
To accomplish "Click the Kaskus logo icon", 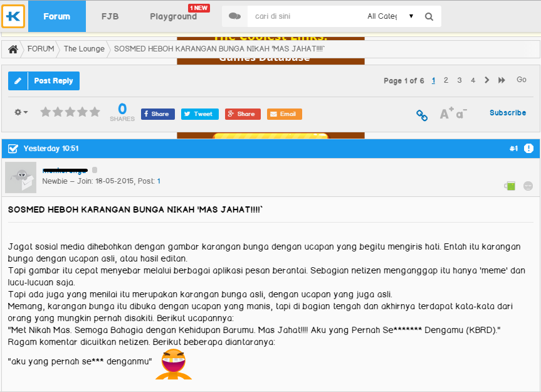I will point(13,16).
